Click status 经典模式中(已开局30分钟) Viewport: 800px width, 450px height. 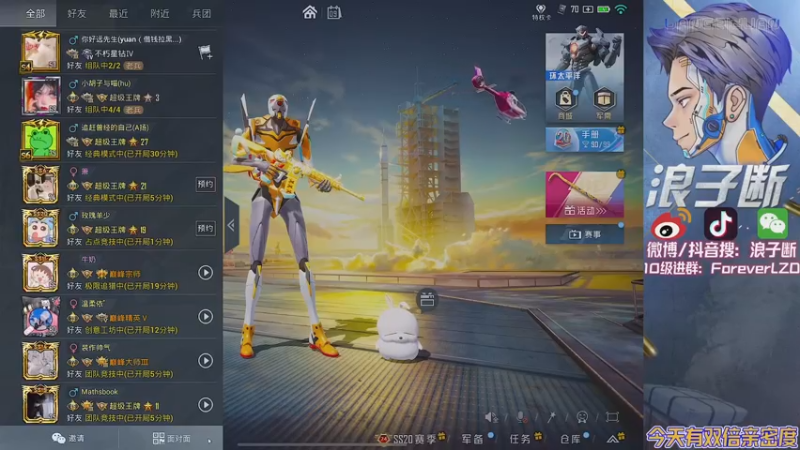pos(131,154)
